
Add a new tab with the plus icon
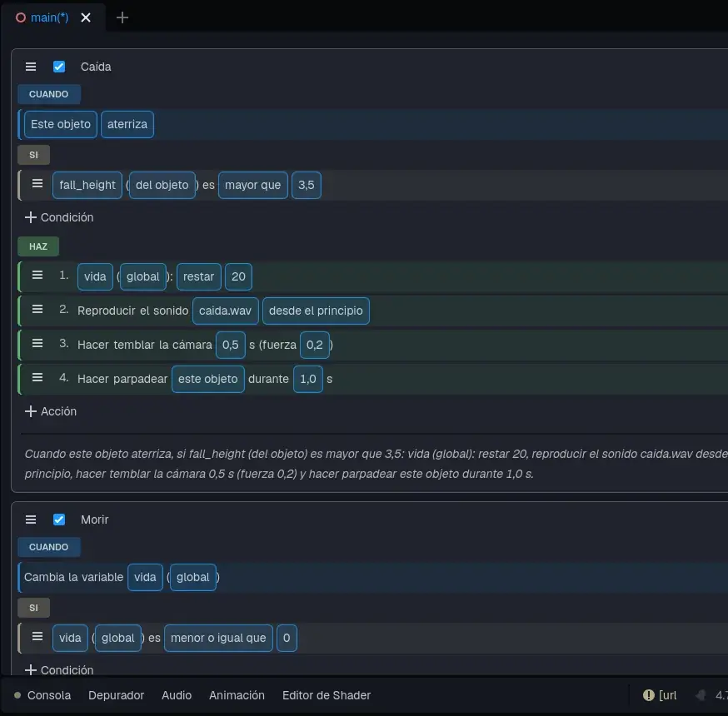coord(122,17)
